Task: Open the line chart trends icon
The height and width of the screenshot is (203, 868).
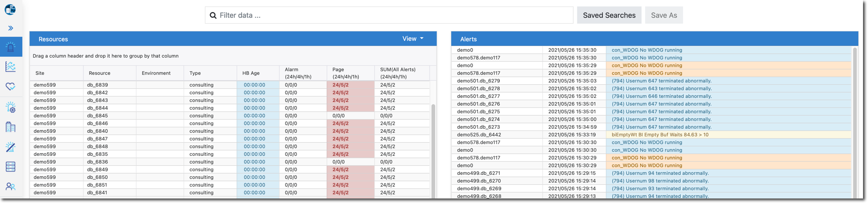Action: tap(10, 67)
